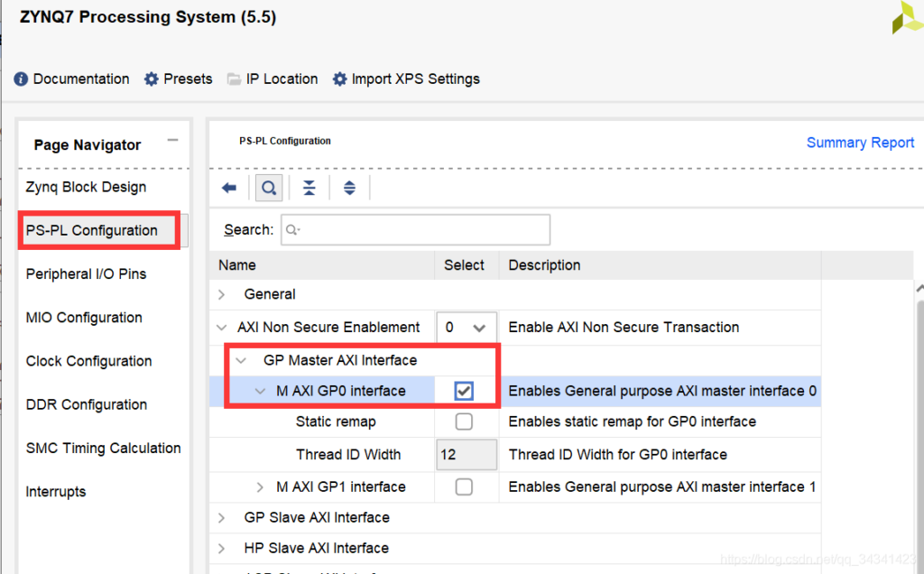Click the magnifier icon inside Search field
Screen dimensions: 924x574
tap(292, 230)
